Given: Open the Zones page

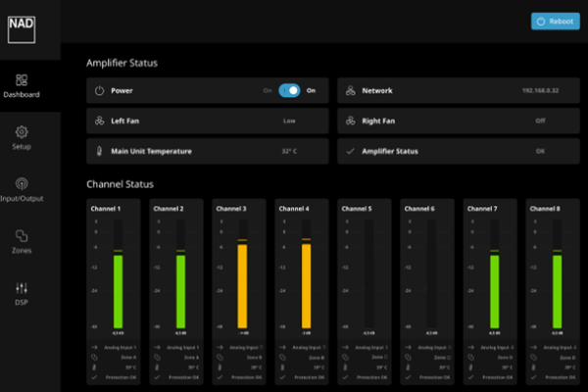Looking at the screenshot, I should (22, 241).
